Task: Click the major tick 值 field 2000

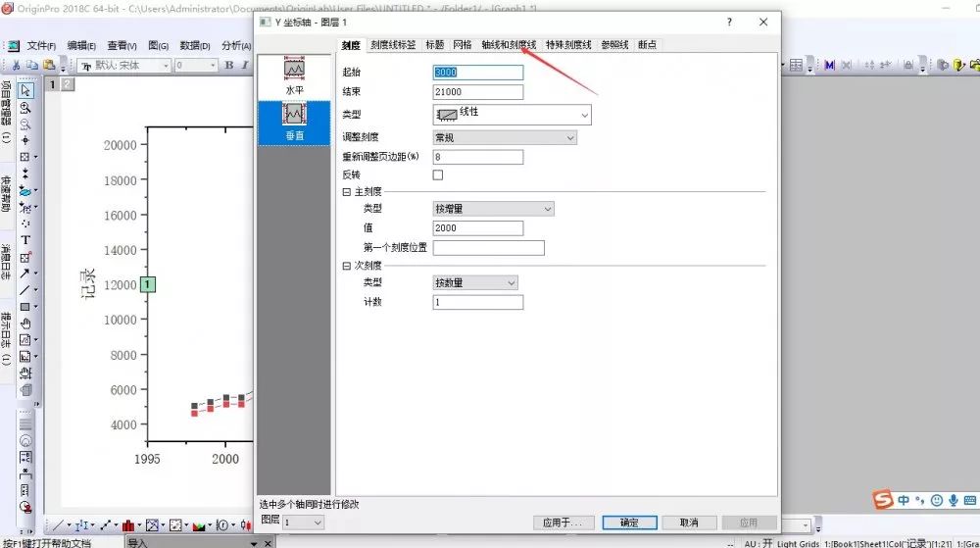Action: tap(478, 228)
